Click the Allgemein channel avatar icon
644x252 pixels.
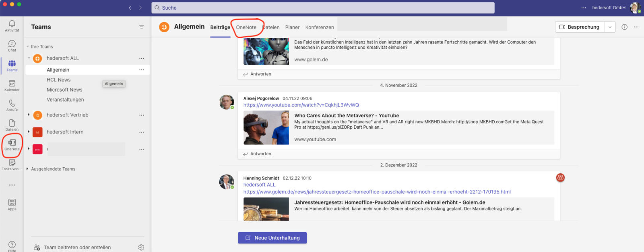164,27
